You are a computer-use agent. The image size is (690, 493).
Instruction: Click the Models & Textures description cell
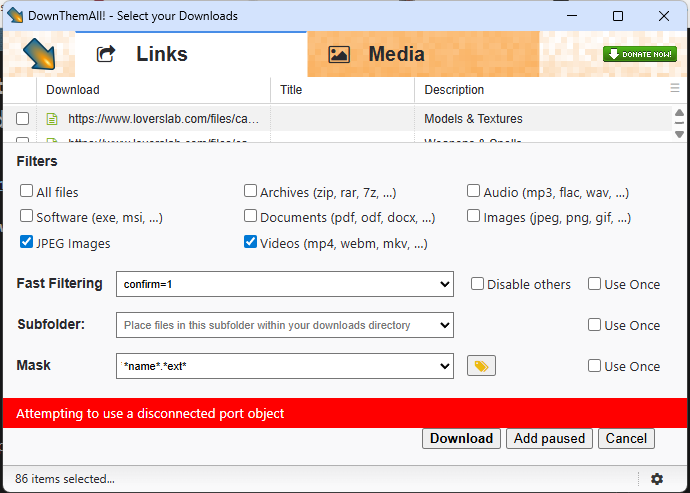click(x=473, y=119)
